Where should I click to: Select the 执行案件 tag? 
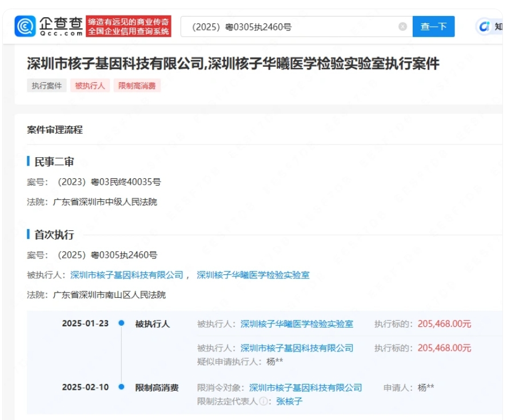46,86
